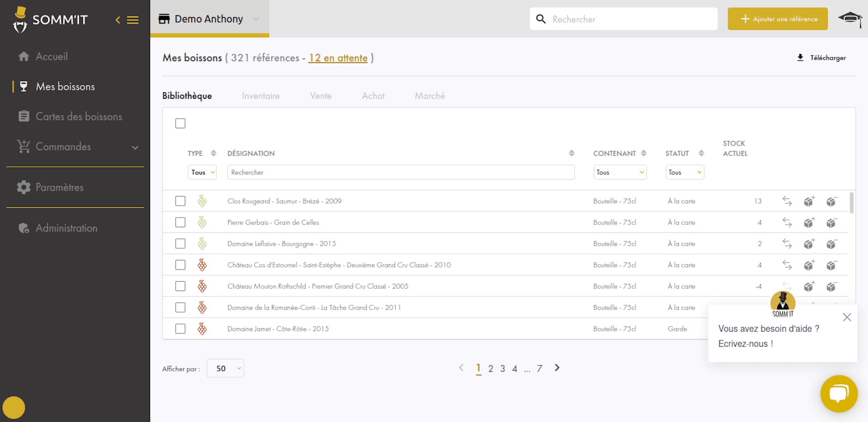Remove stock for Domaine Leflaive row

832,243
